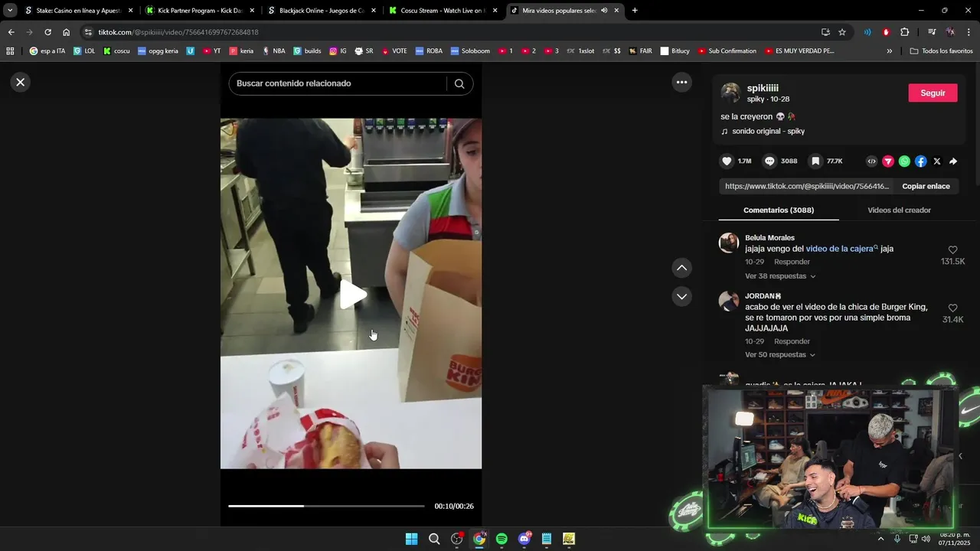Reply to JORDAN's comment

792,341
